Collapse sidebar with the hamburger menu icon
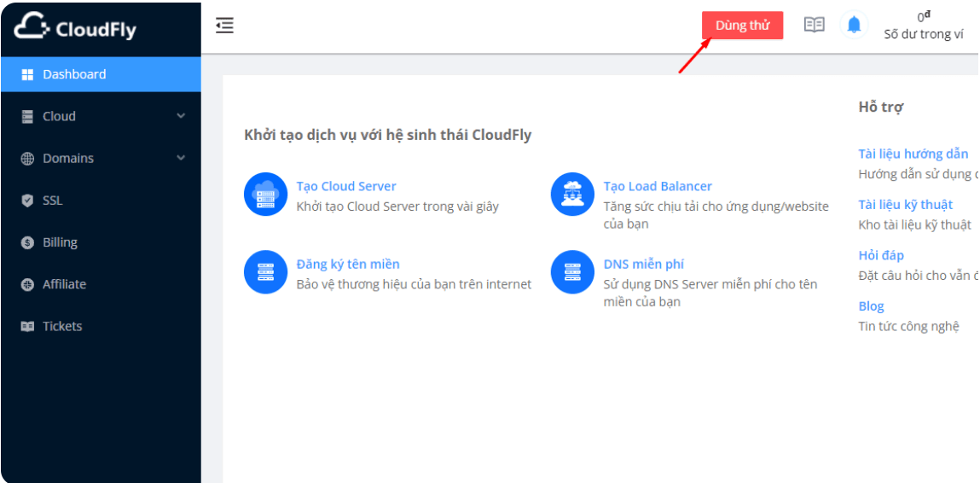The image size is (980, 483). [x=224, y=26]
